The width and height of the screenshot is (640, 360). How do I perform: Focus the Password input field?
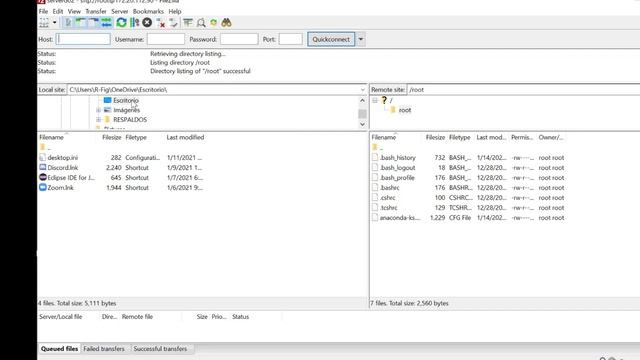coord(239,39)
